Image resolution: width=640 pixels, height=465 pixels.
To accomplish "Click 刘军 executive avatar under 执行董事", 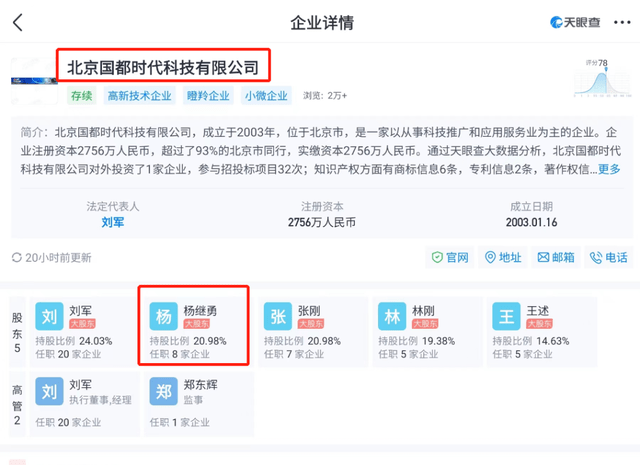I will point(49,391).
